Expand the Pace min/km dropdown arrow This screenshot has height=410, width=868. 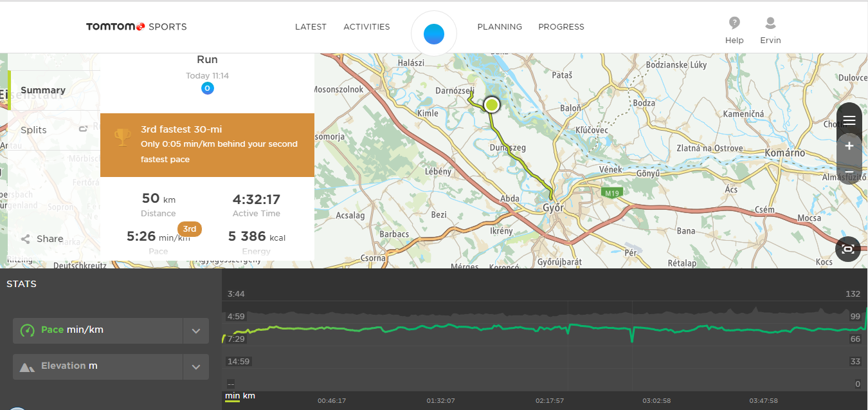pos(196,331)
